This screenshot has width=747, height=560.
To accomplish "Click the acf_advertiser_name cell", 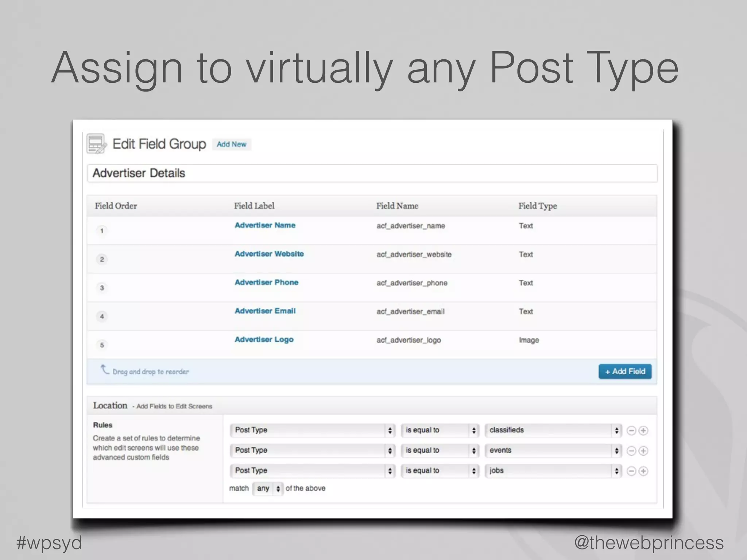I will (411, 226).
